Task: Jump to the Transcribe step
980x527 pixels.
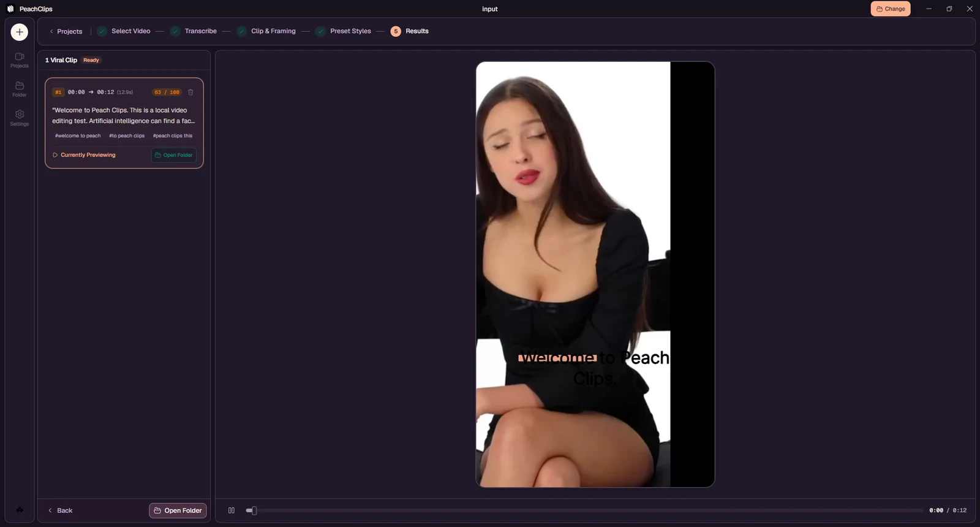Action: (x=194, y=31)
